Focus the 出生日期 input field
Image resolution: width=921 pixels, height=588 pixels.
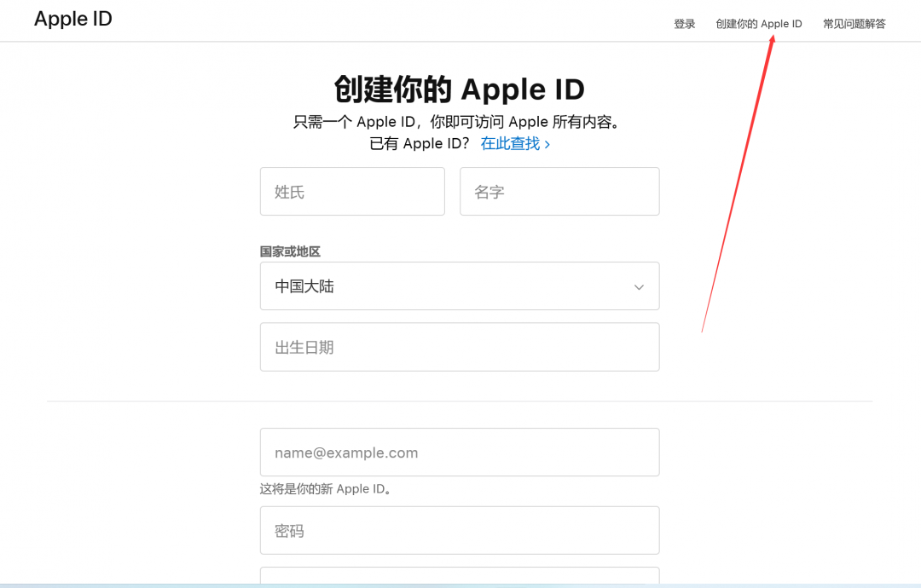pyautogui.click(x=460, y=347)
